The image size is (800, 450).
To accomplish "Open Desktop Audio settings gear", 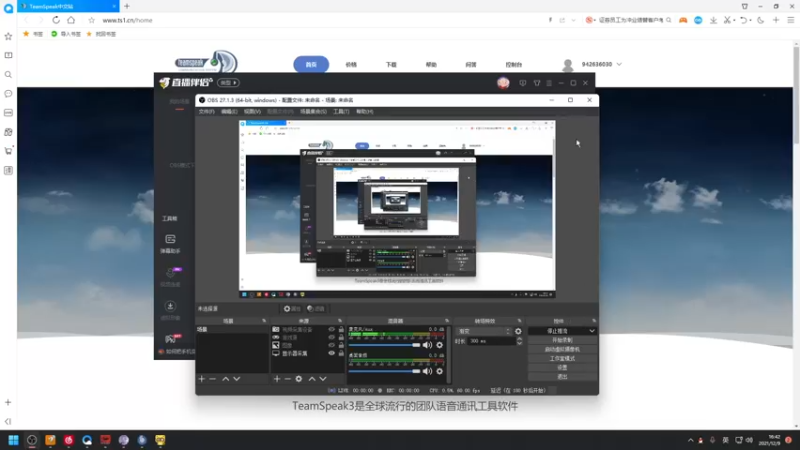I will click(439, 371).
